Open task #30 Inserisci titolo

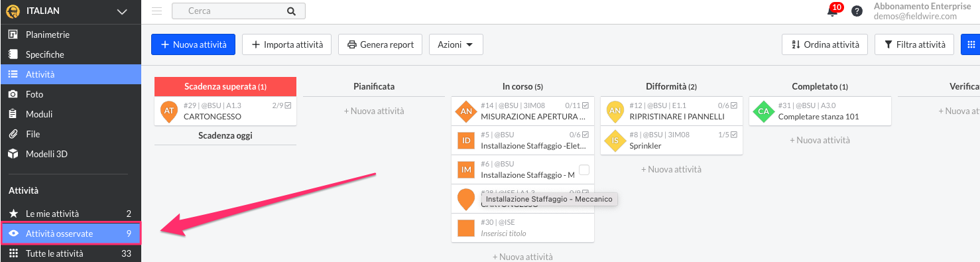[x=522, y=228]
